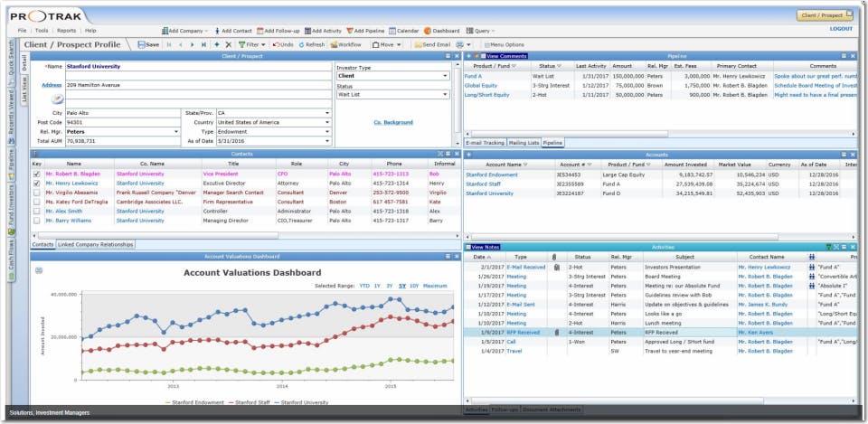Send Email from the toolbar
868x424 pixels.
tap(432, 45)
